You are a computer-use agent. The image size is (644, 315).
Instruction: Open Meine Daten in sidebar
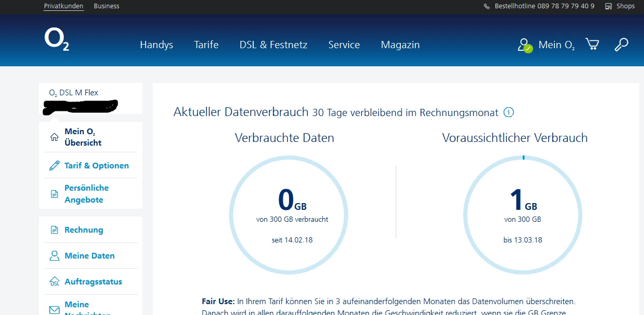coord(90,256)
